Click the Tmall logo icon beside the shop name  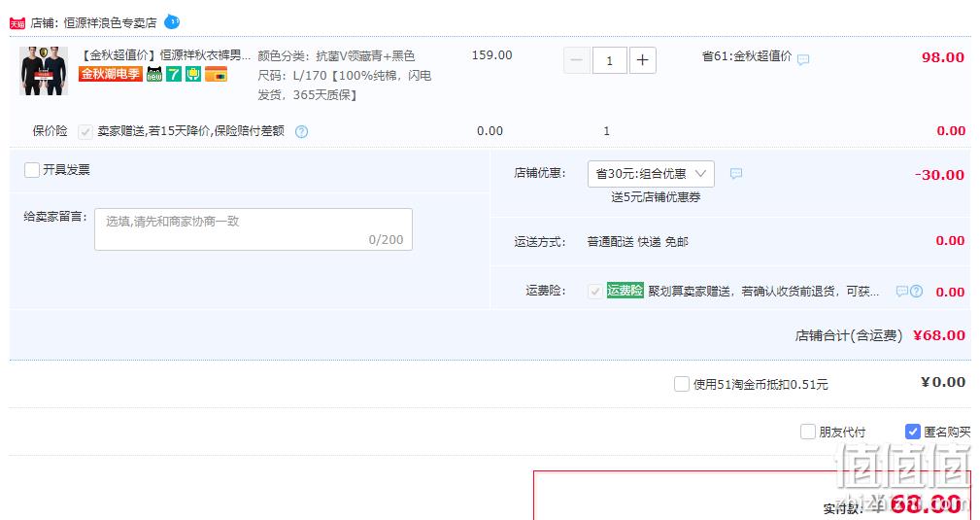17,23
